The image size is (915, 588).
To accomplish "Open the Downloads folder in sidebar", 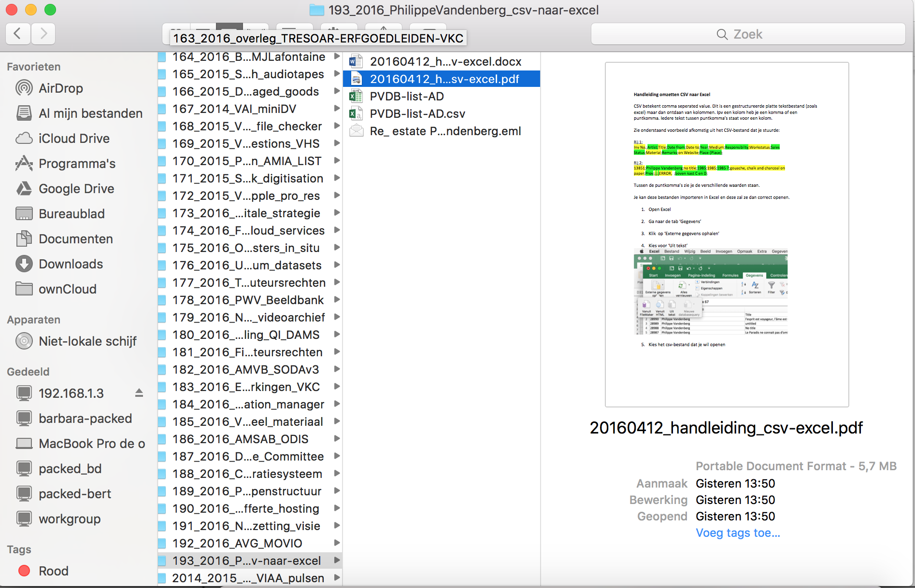I will coord(71,264).
